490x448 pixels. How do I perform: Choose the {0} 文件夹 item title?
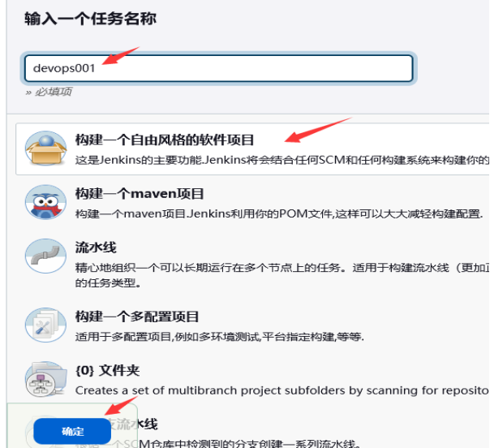tap(107, 370)
